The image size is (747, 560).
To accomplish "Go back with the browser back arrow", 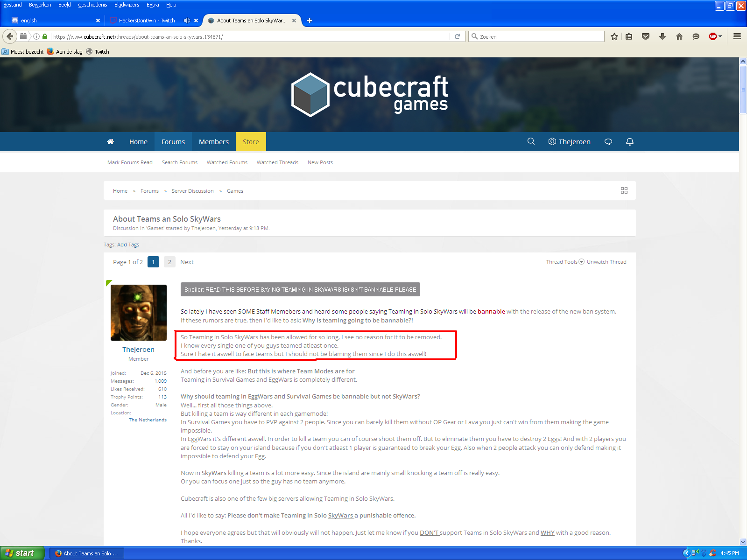I will 10,36.
